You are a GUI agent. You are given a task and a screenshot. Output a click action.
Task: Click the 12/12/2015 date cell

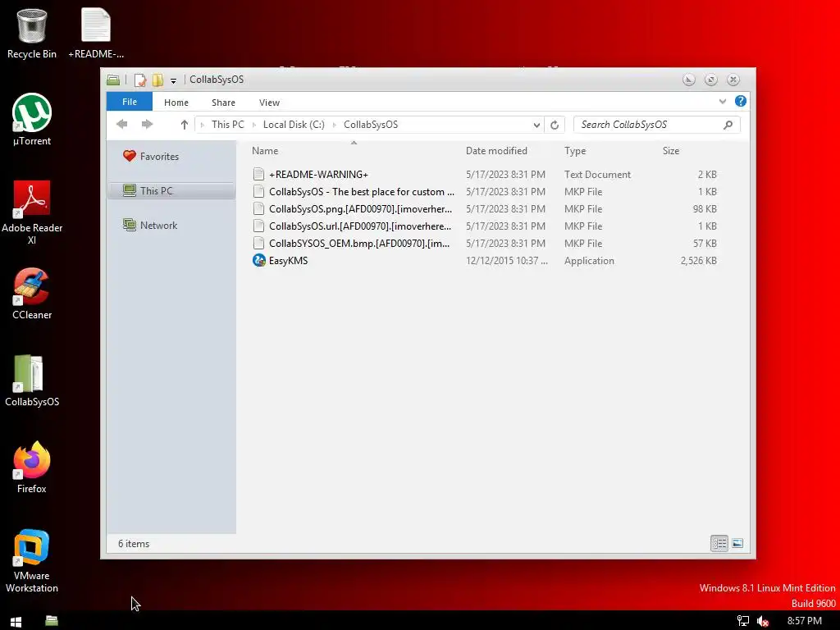tap(507, 260)
